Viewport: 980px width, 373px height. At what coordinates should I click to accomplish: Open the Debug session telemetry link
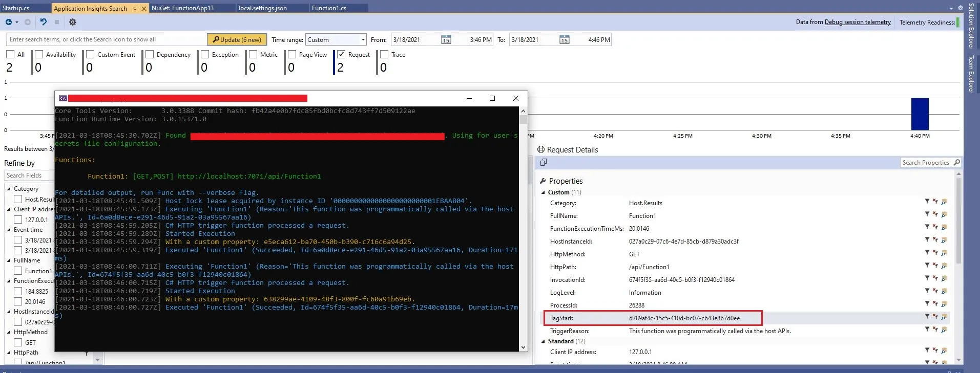tap(857, 22)
